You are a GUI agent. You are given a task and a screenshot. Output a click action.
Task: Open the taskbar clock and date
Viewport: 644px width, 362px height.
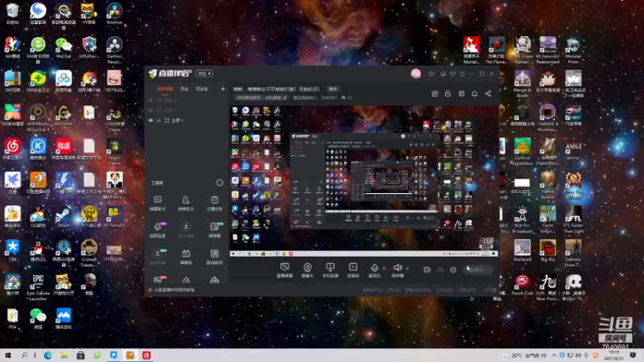click(x=614, y=356)
